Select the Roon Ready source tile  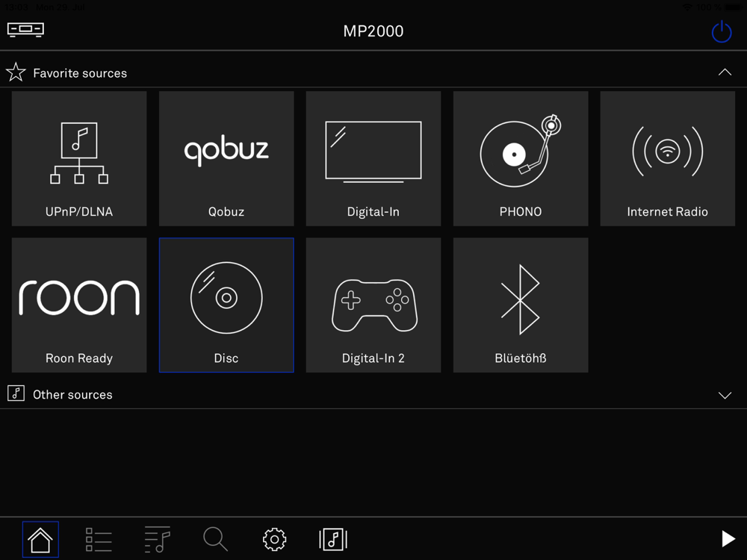pyautogui.click(x=79, y=305)
